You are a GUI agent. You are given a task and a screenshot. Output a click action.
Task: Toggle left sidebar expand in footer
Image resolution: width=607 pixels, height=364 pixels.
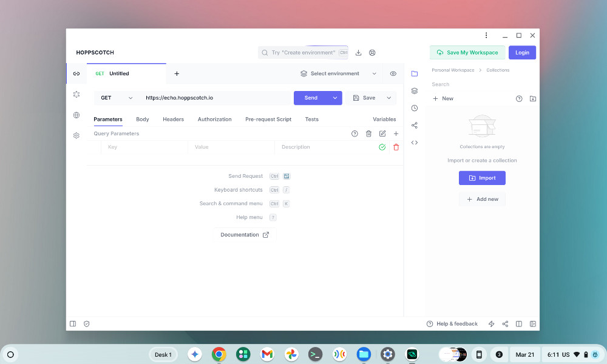pyautogui.click(x=73, y=324)
